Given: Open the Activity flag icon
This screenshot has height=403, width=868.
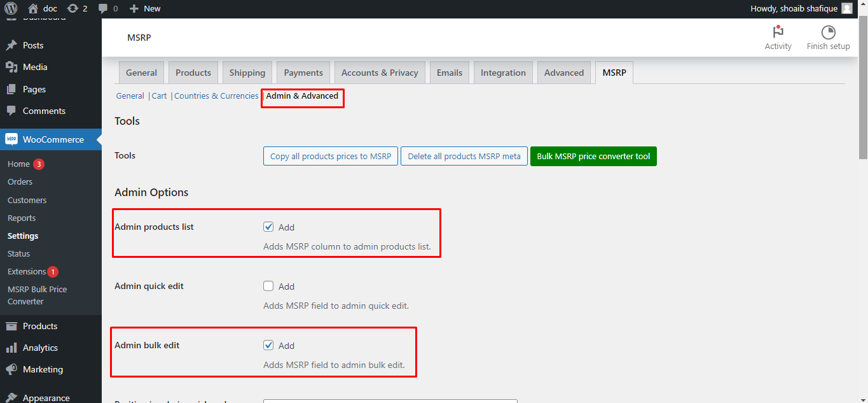Looking at the screenshot, I should coord(778,32).
